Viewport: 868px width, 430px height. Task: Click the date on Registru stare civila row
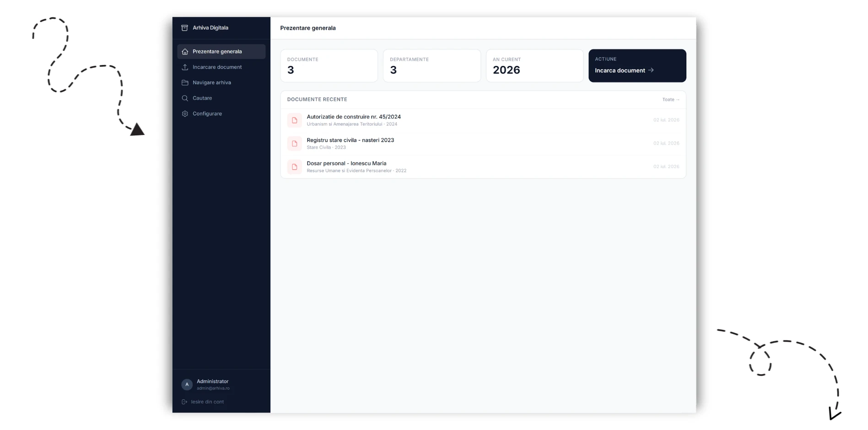(666, 144)
